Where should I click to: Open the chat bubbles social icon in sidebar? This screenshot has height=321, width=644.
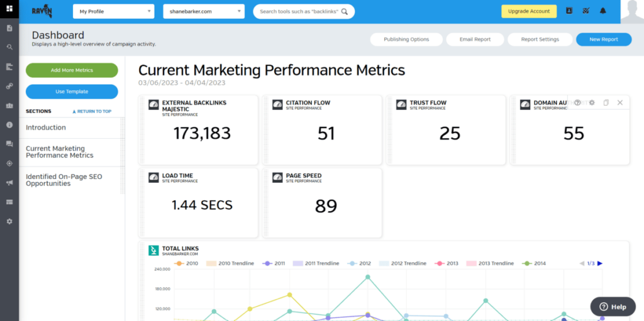coord(9,144)
